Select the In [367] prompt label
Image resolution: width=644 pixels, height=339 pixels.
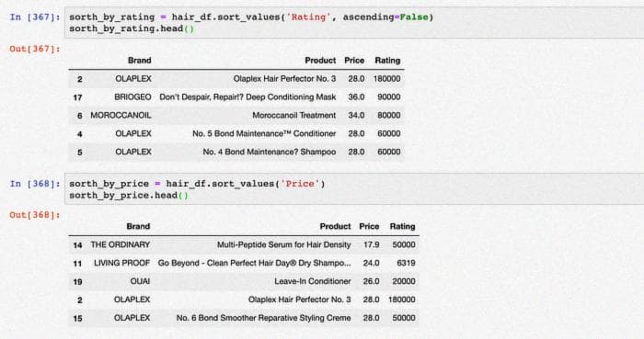pyautogui.click(x=35, y=17)
